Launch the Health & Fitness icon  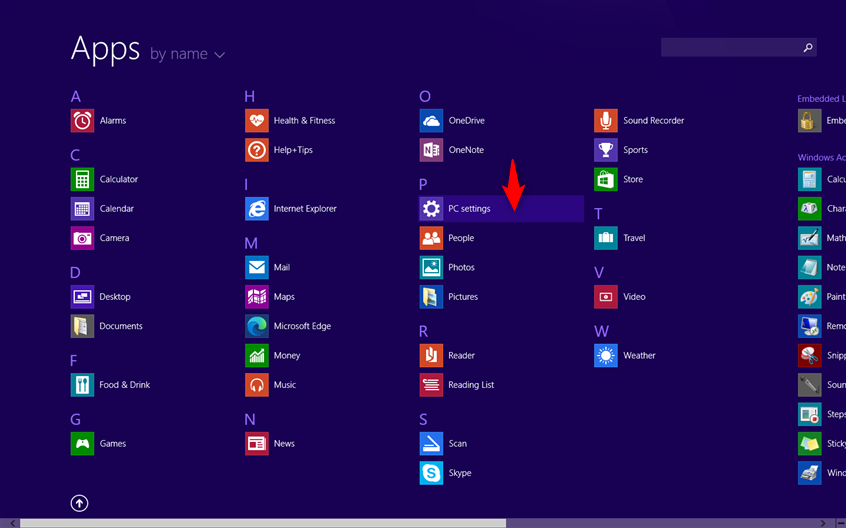pos(257,121)
